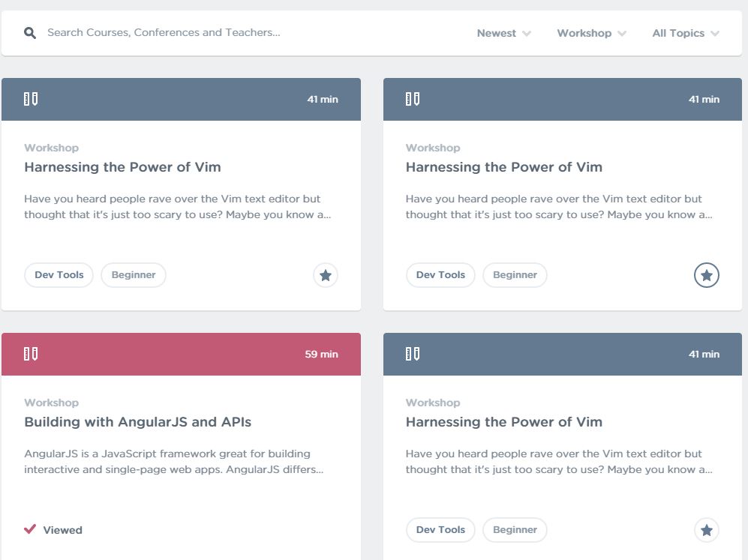Click the Viewed checkmark on the AngularJS card
The width and height of the screenshot is (748, 560).
tap(30, 529)
